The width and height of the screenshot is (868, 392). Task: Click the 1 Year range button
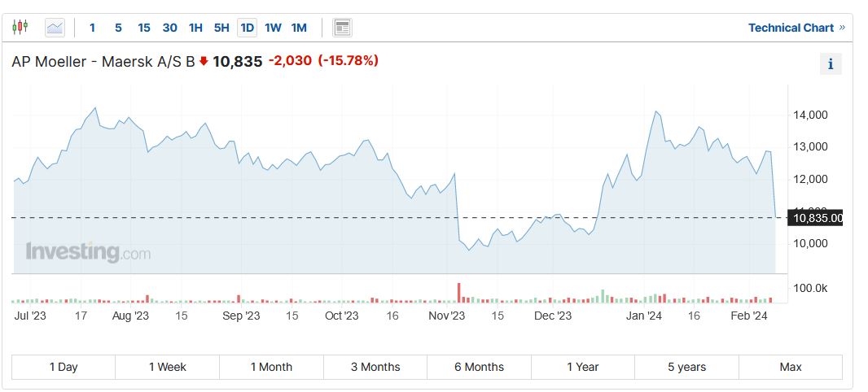pos(582,367)
